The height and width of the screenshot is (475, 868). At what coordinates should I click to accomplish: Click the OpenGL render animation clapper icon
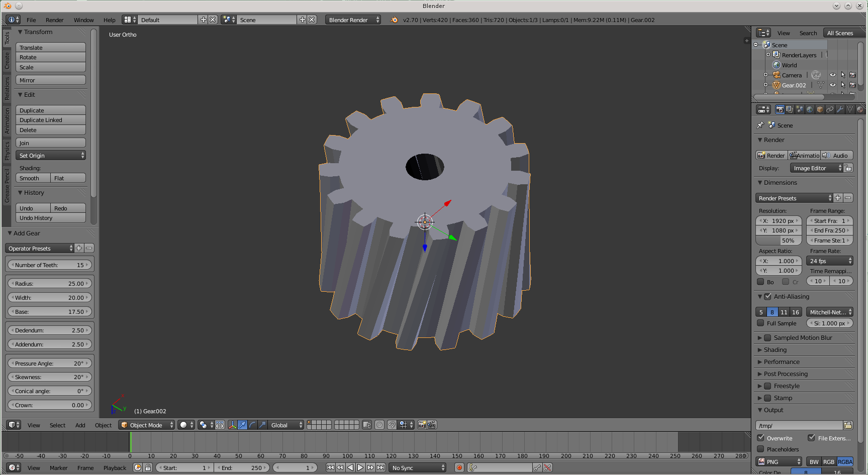[x=432, y=425]
